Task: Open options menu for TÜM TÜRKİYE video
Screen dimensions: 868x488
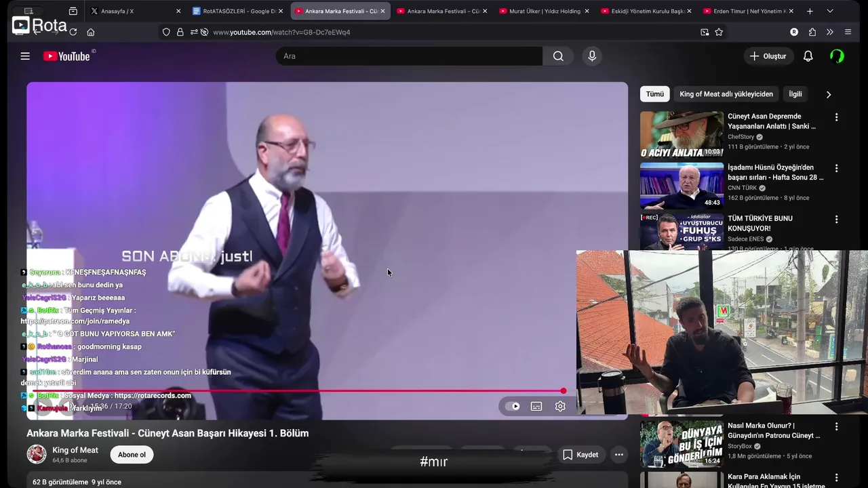Action: [x=836, y=220]
